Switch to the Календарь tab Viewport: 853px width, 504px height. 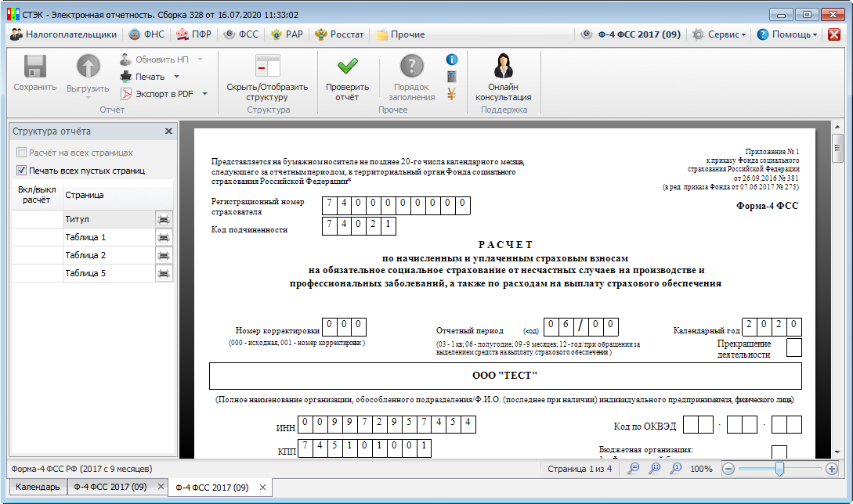(38, 487)
